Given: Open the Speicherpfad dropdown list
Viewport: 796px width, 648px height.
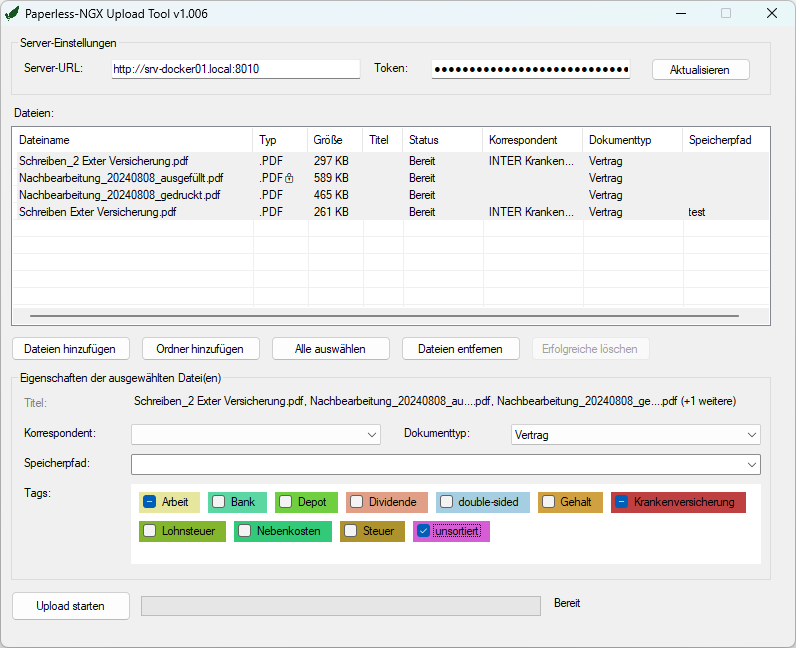Looking at the screenshot, I should coord(752,465).
